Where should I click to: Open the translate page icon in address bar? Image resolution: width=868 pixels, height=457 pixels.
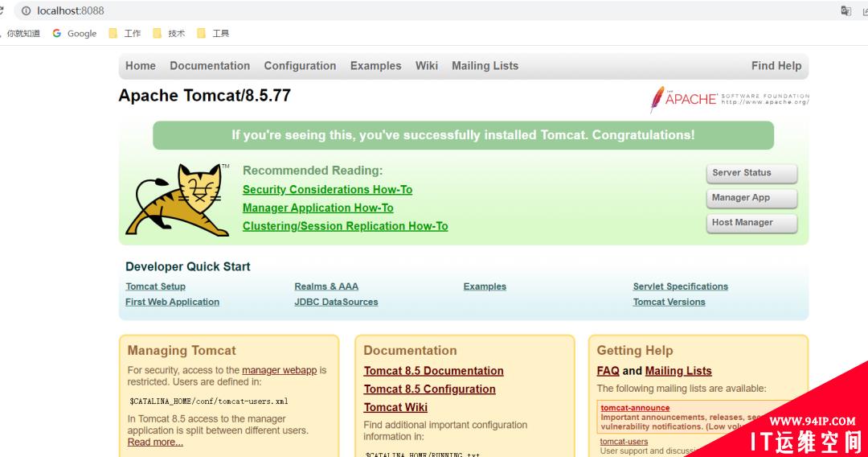point(845,11)
